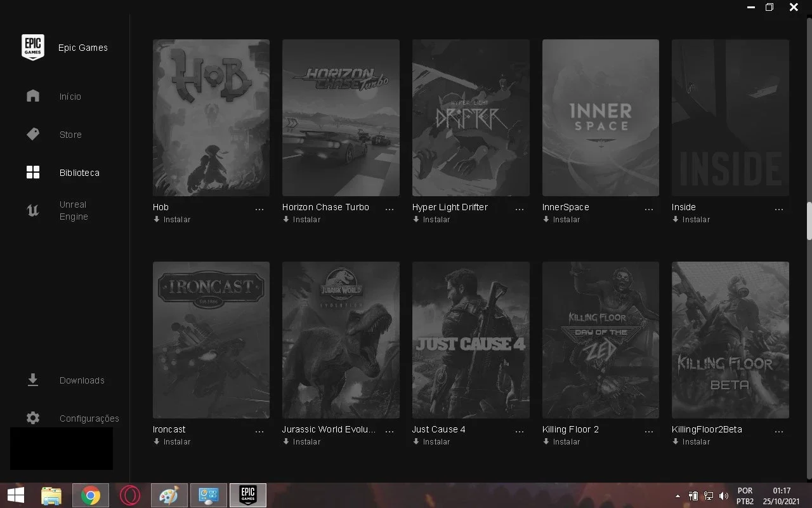This screenshot has height=508, width=812.
Task: Open Unreal Engine via its logo icon
Action: 33,211
